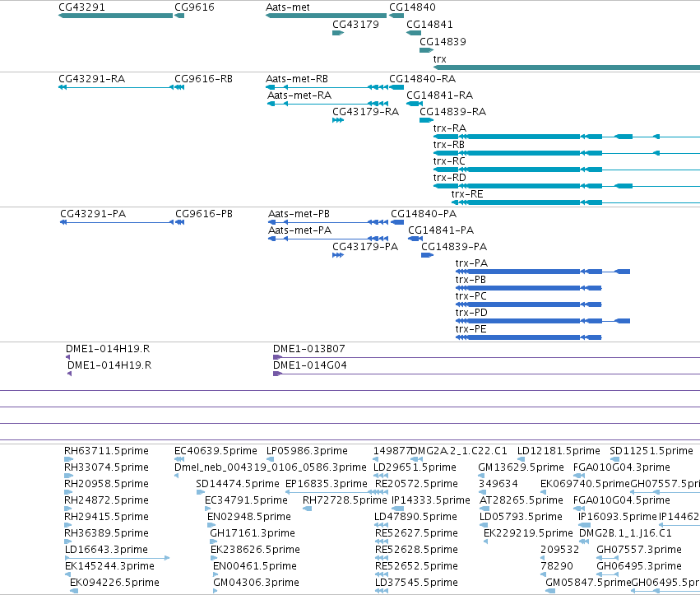Click the CG14840-PA protein label

424,213
